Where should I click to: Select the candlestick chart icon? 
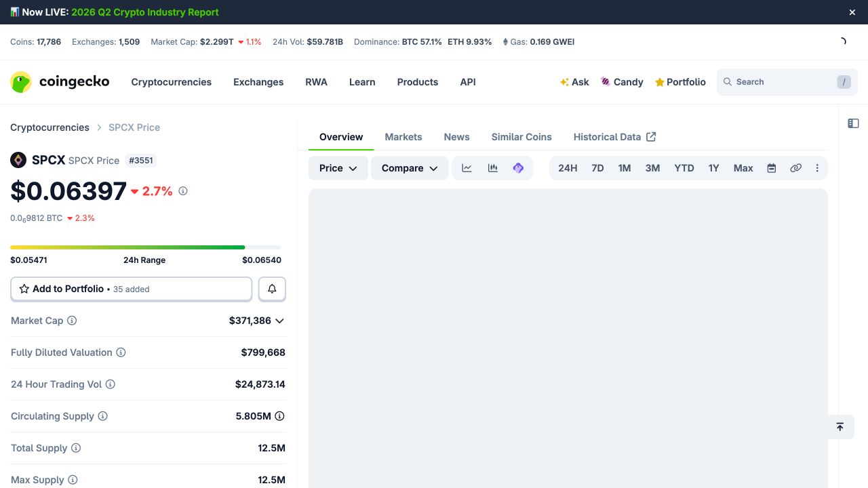493,168
